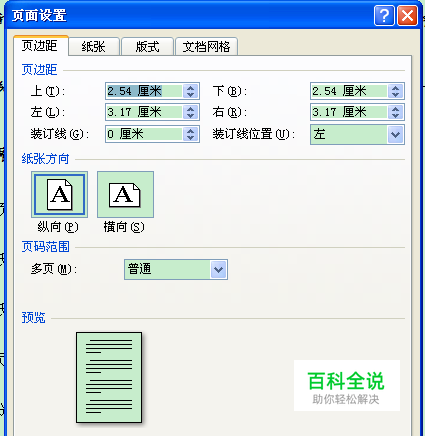
Task: Switch to the 页边距 tab
Action: [40, 46]
